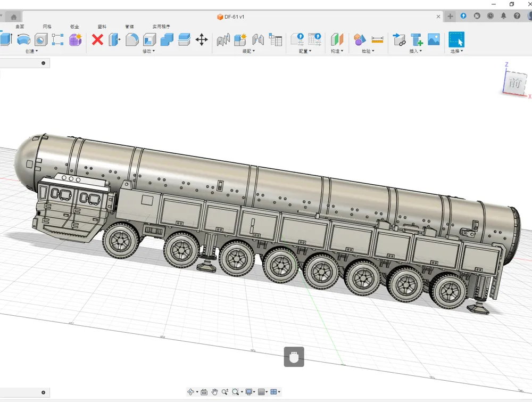Click the red X Delete tool
532x402 pixels.
pos(97,40)
